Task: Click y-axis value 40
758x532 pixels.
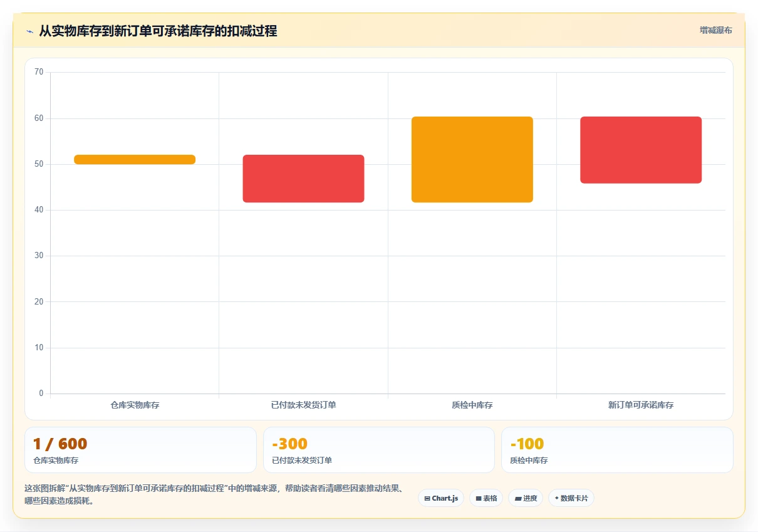Action: click(x=39, y=210)
